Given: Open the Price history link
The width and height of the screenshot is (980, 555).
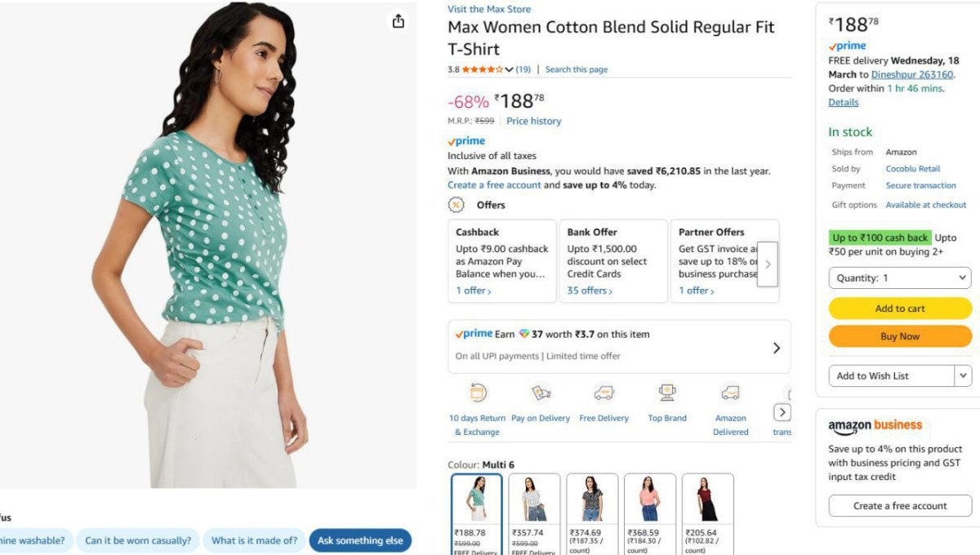Looking at the screenshot, I should tap(533, 121).
